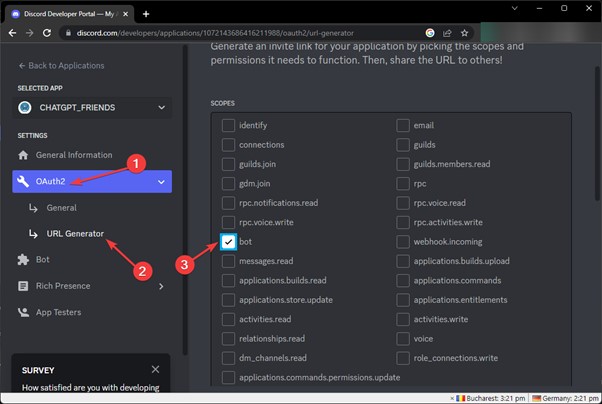Viewport: 602px width, 404px height.
Task: Collapse the OAuth2 section chevron
Action: coord(160,182)
